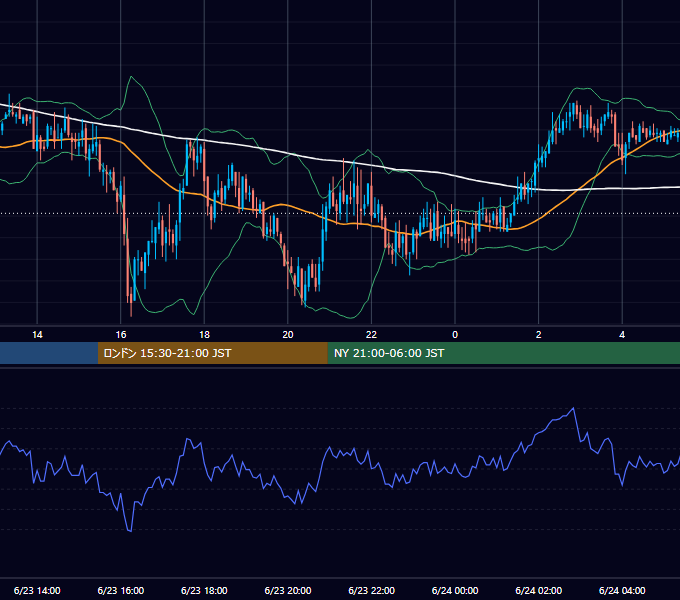Select the London 15:30-21:00 JST session bar

click(x=212, y=353)
